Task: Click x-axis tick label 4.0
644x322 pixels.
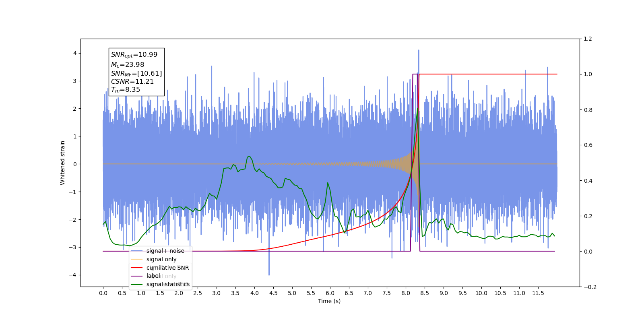Action: (x=254, y=293)
